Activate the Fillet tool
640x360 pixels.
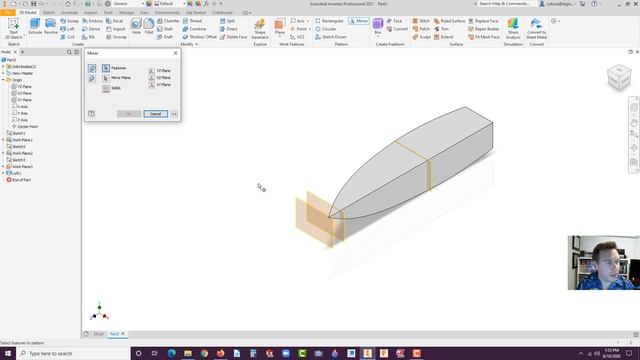click(x=149, y=27)
